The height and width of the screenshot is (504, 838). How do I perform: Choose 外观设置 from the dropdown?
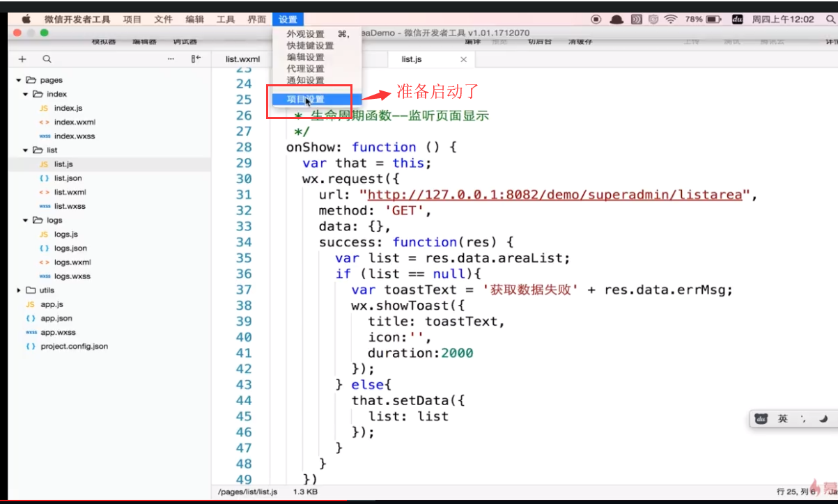pos(317,34)
